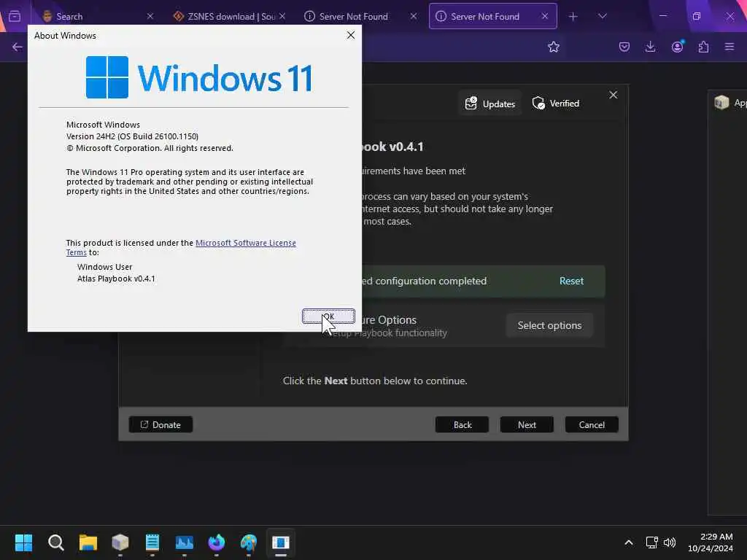Open the browser hamburger menu
747x560 pixels.
pyautogui.click(x=729, y=47)
